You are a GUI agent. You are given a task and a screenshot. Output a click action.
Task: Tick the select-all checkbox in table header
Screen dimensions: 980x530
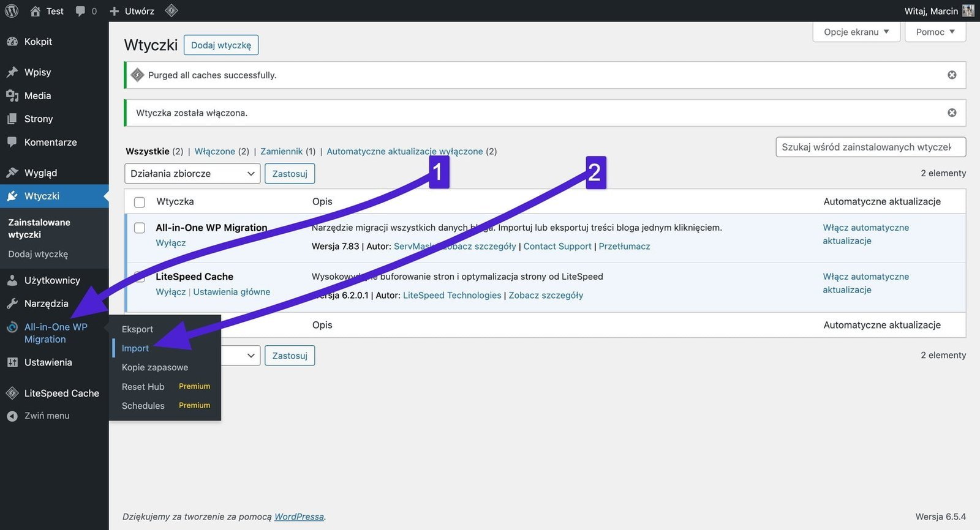[140, 202]
